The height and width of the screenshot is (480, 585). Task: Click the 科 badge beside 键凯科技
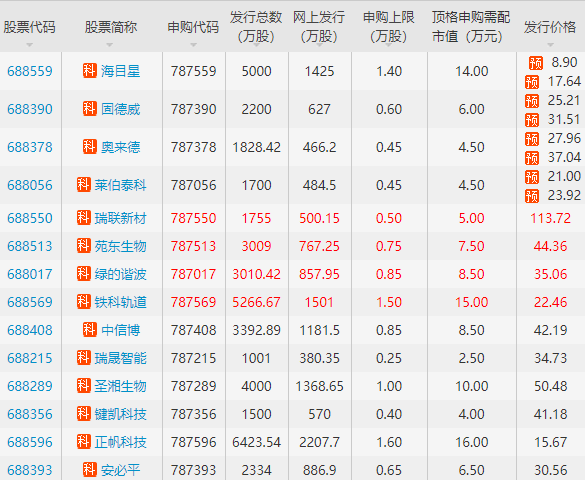pos(84,413)
